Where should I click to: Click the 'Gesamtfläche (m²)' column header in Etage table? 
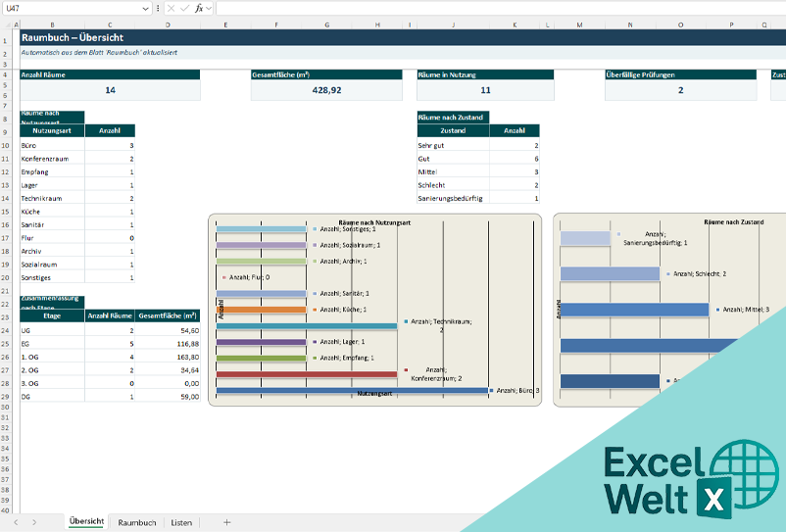tap(168, 315)
